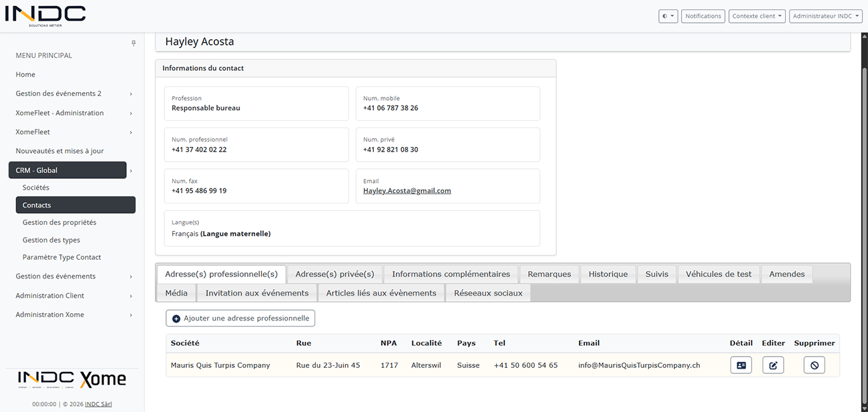
Task: Click the Société column header
Action: (185, 343)
